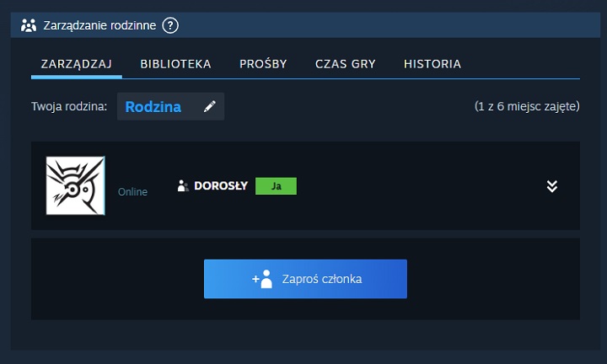The width and height of the screenshot is (607, 364).
Task: Click the pencil icon to rename family
Action: click(210, 107)
